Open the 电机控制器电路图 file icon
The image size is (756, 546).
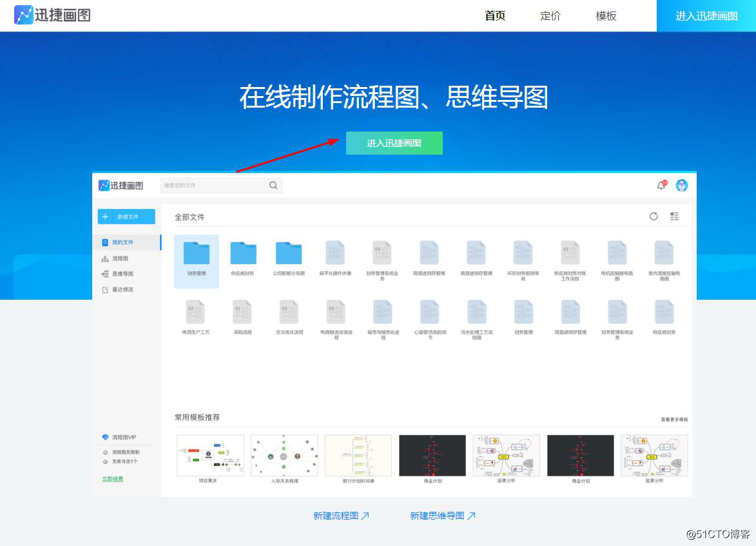617,253
